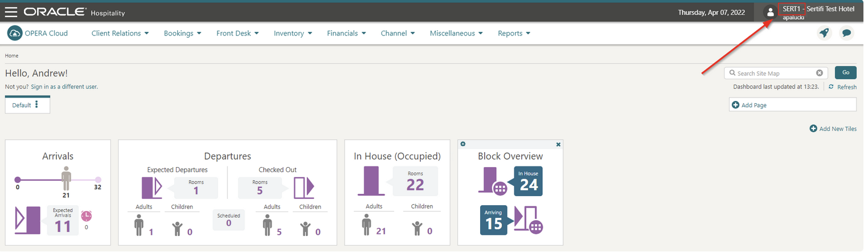
Task: Click the Expected Arrivals door icon
Action: (27, 221)
